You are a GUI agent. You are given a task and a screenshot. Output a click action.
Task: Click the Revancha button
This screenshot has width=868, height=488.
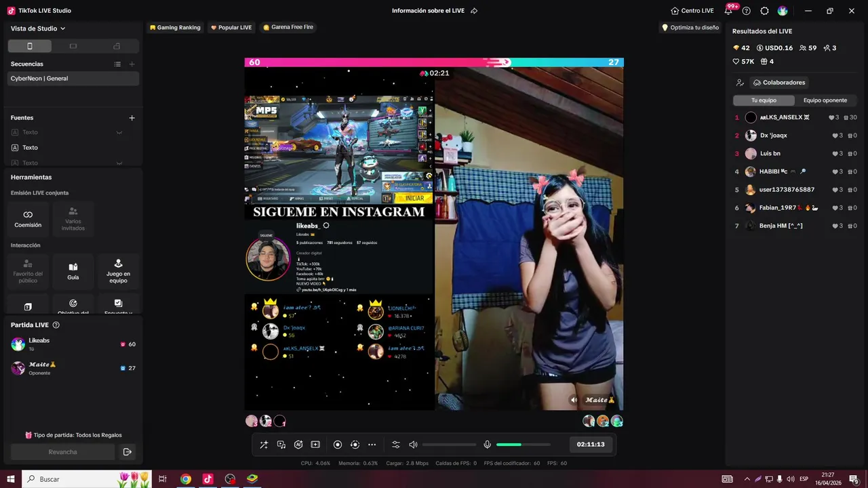[62, 452]
